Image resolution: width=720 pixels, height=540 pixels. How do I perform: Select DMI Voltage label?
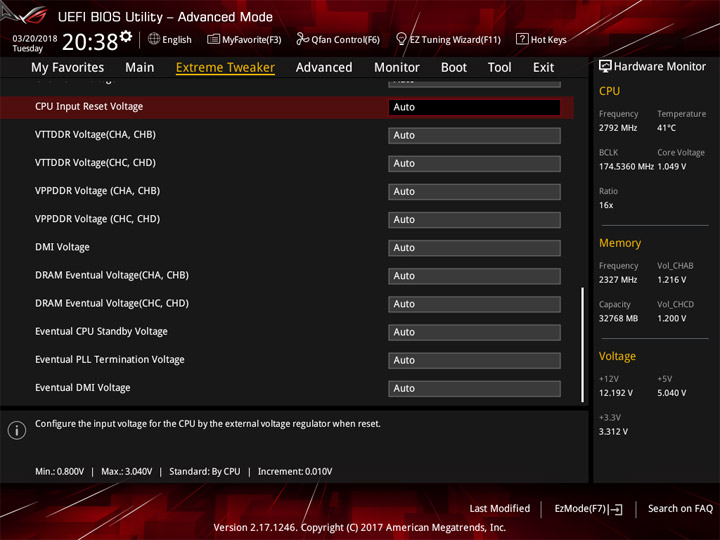[x=62, y=247]
